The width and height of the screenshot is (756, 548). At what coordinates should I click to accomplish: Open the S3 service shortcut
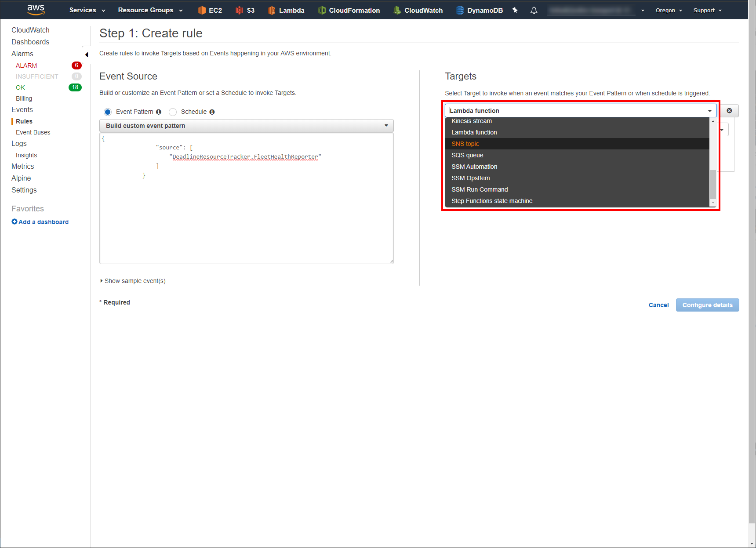[245, 10]
